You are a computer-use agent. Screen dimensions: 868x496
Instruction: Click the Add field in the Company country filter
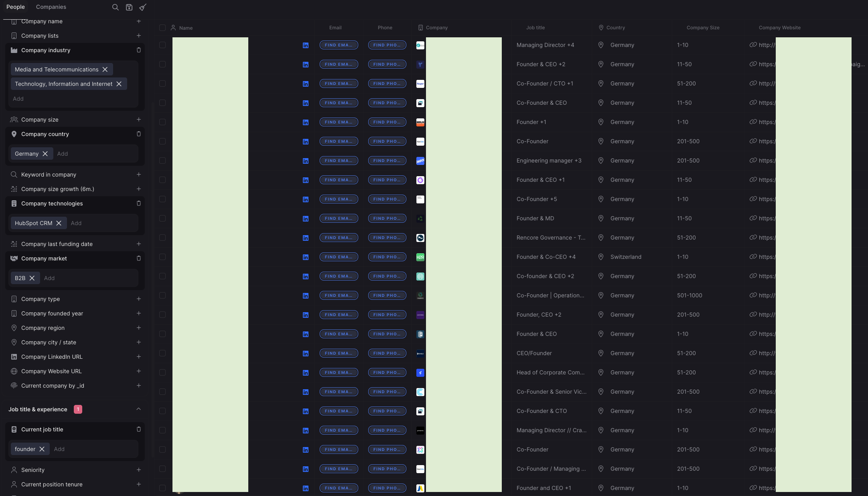click(63, 154)
